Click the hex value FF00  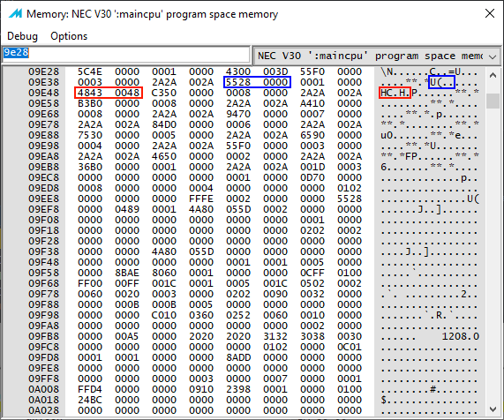point(90,283)
